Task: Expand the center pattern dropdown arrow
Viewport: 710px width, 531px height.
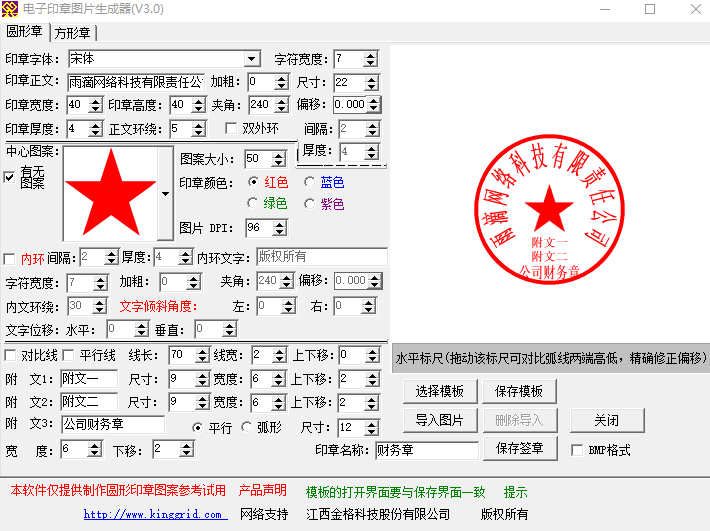Action: [x=165, y=194]
